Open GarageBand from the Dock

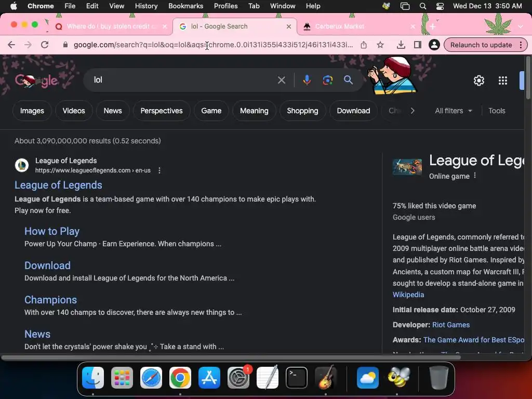(x=326, y=378)
